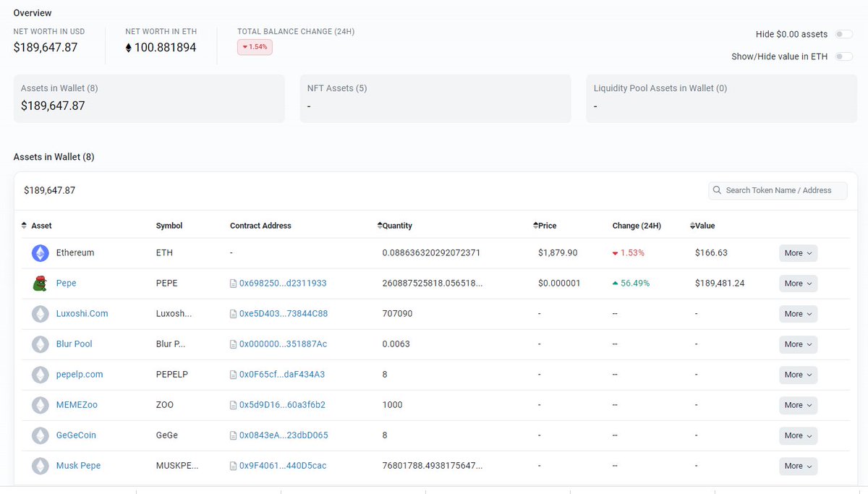Click the contract document icon for pepelp.com
Screen dimensions: 868x494
pos(233,375)
